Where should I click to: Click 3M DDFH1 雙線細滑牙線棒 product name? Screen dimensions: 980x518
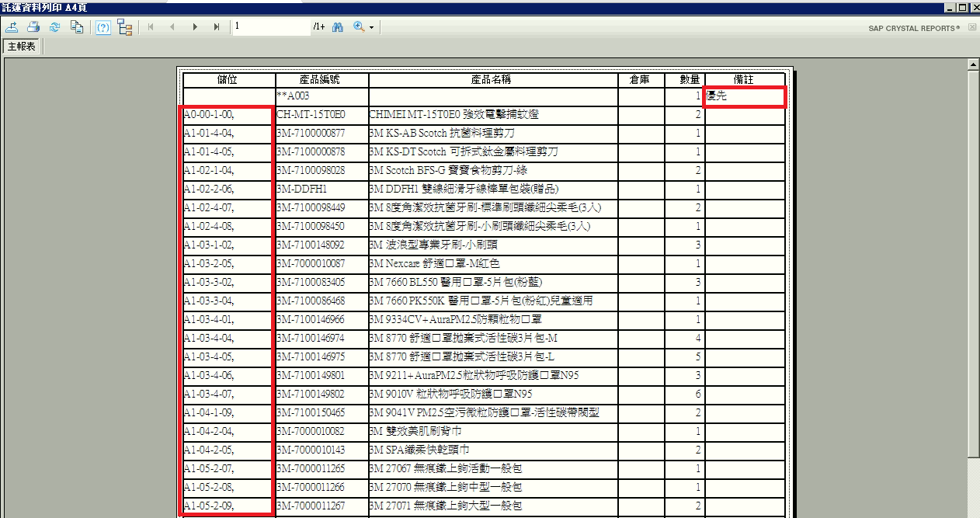pos(464,189)
